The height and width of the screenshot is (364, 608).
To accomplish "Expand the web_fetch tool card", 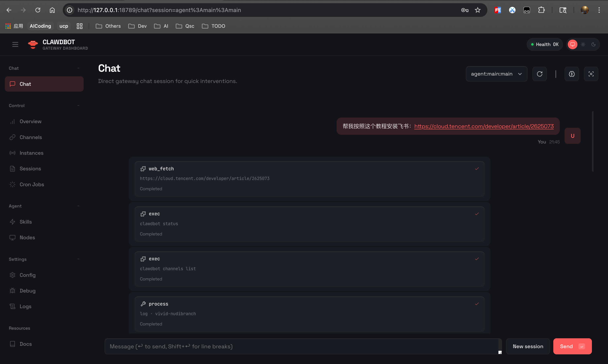I will tap(309, 179).
